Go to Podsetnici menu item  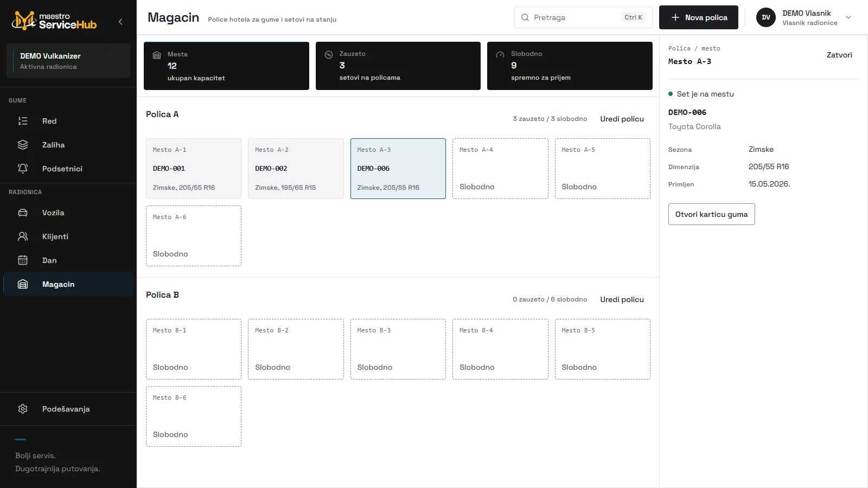68,169
